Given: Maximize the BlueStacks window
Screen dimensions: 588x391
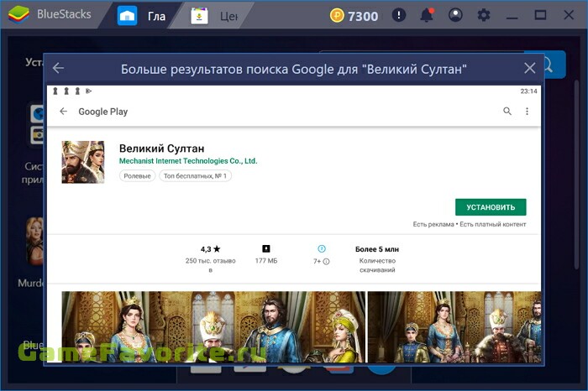Looking at the screenshot, I should click(x=540, y=15).
